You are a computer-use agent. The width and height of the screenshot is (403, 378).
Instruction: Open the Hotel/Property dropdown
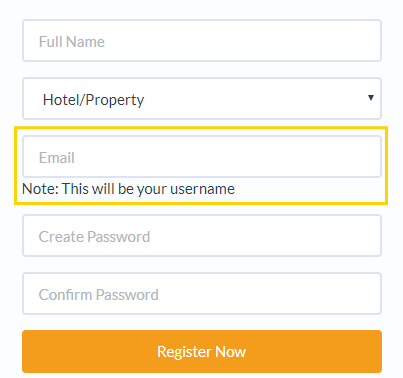click(202, 99)
